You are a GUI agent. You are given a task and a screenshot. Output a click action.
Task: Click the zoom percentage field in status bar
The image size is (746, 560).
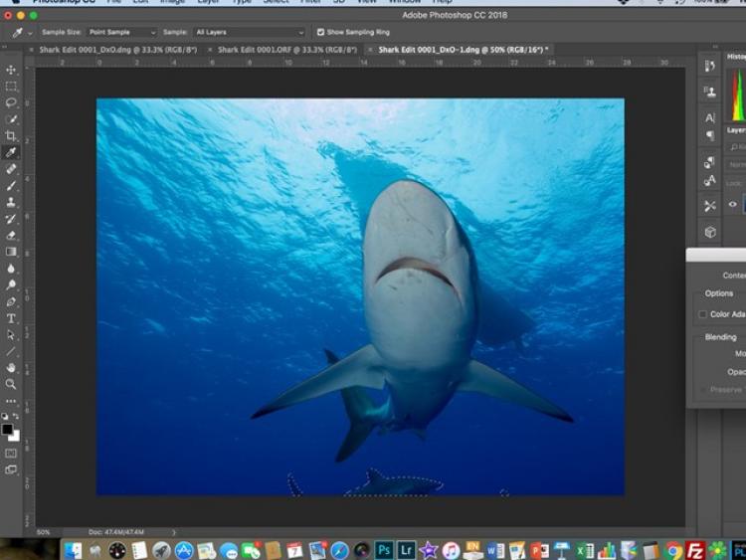tap(44, 532)
